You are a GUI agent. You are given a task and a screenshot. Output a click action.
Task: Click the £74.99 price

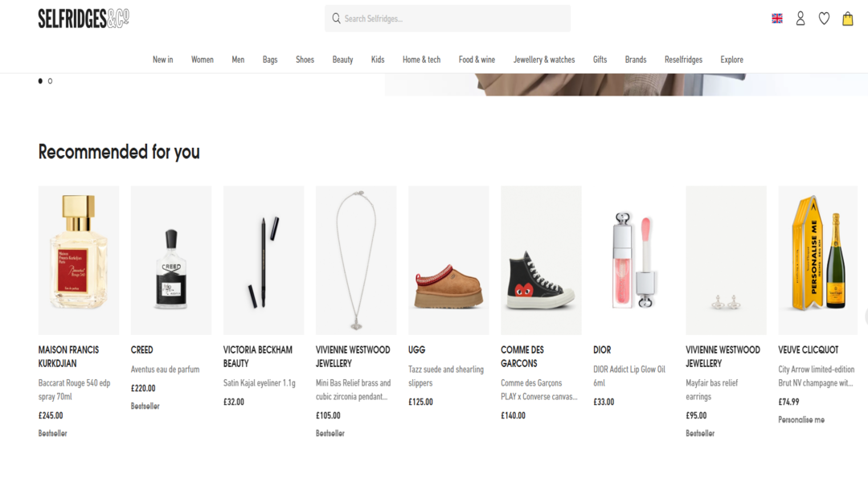pyautogui.click(x=789, y=402)
